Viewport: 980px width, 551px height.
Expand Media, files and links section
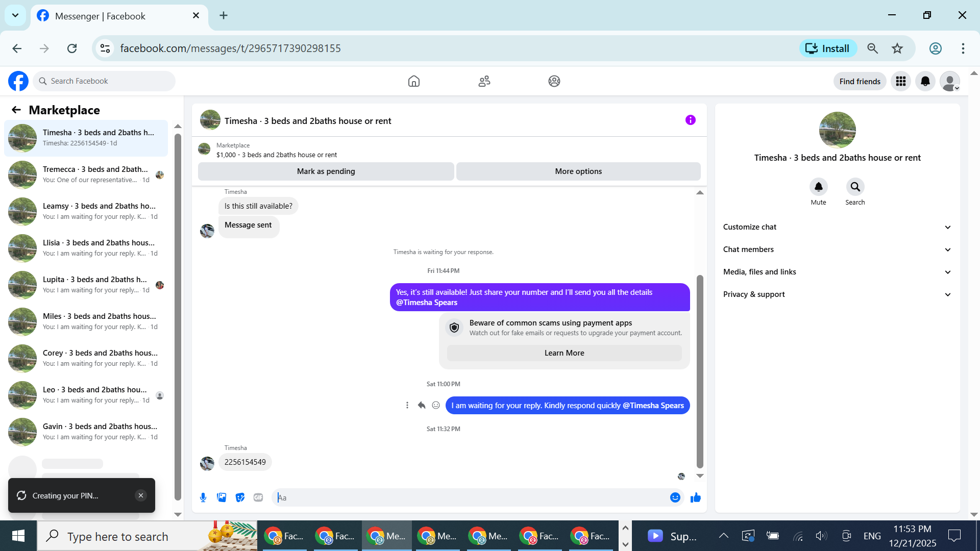pyautogui.click(x=838, y=272)
